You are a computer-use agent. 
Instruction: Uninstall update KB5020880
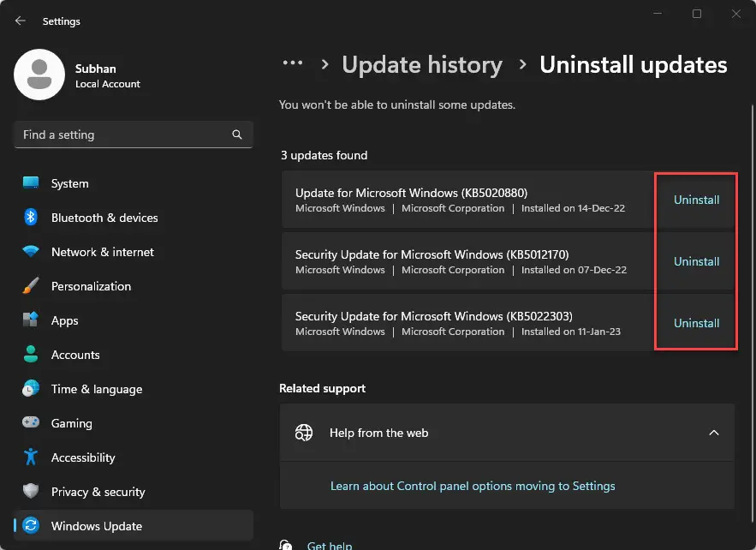click(696, 200)
